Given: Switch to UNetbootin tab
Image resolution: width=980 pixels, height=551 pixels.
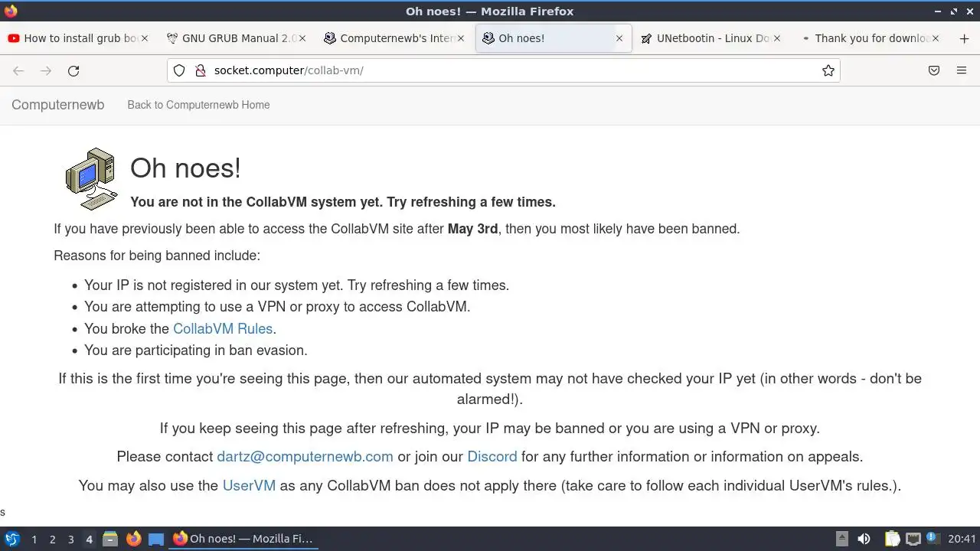Looking at the screenshot, I should (x=711, y=38).
